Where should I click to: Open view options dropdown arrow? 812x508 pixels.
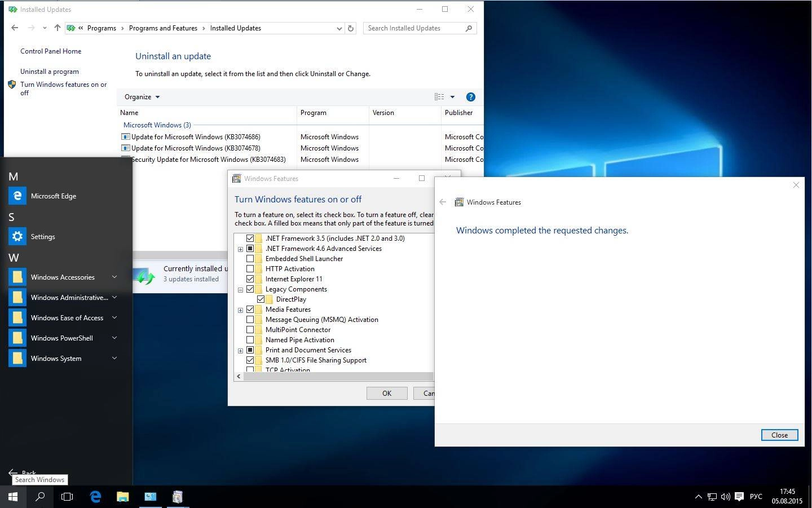point(452,97)
